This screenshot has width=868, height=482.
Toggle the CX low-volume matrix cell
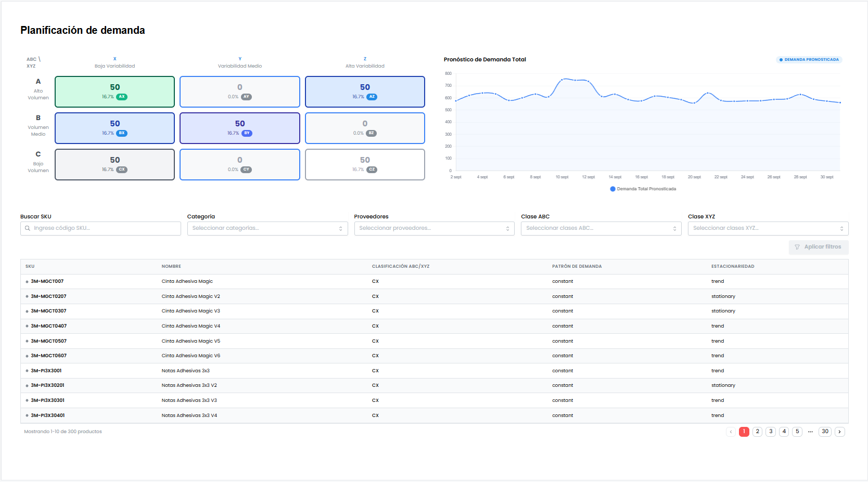(114, 164)
